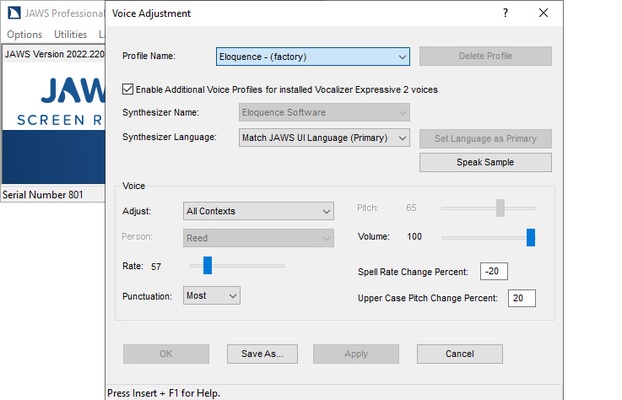Click the Rate slider thumb
The width and height of the screenshot is (622, 400).
[207, 265]
